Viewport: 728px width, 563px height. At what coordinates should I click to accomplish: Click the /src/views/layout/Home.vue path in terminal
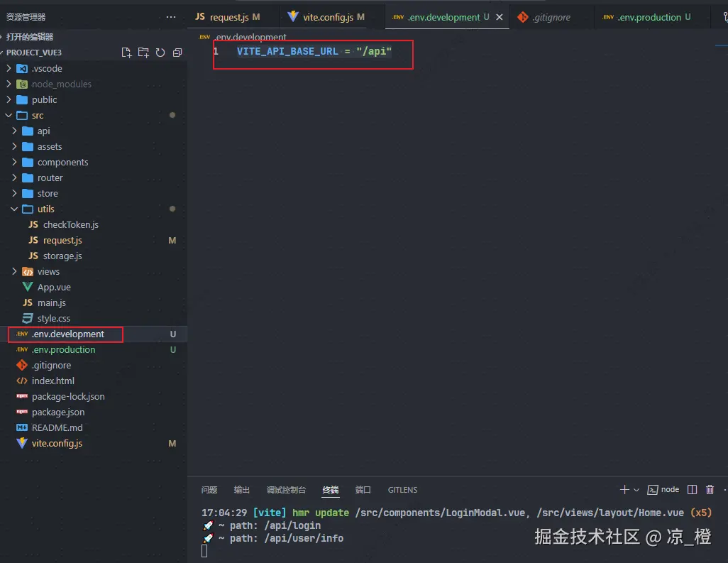pos(610,513)
